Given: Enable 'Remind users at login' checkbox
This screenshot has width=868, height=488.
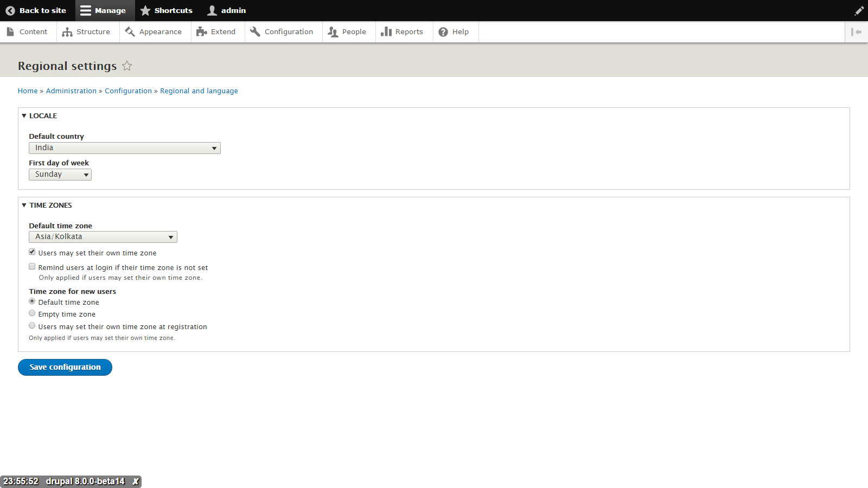Looking at the screenshot, I should [x=32, y=266].
